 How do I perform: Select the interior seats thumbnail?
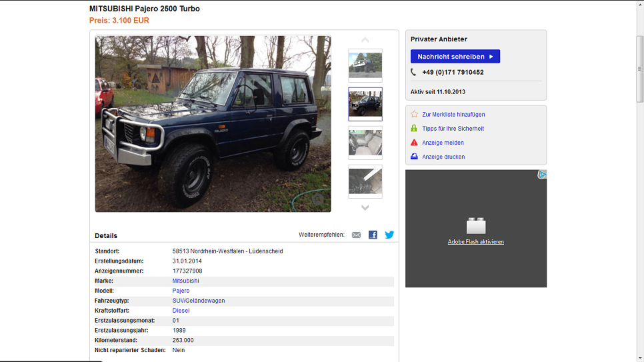pos(365,143)
